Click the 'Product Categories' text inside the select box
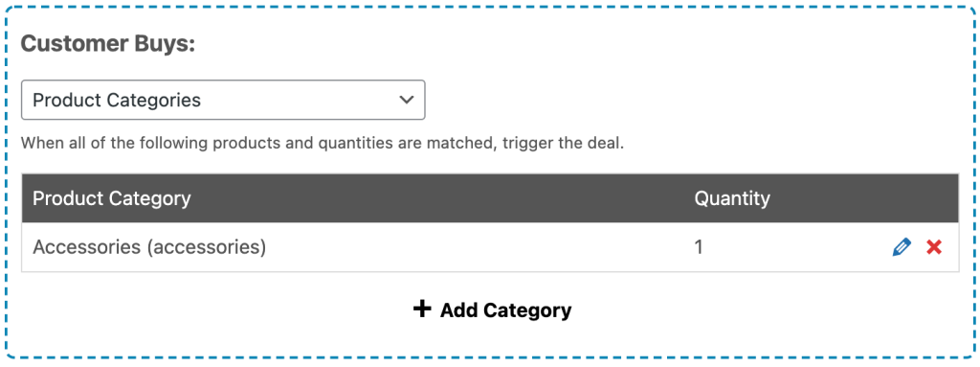Screen dimensions: 980x367 [116, 101]
